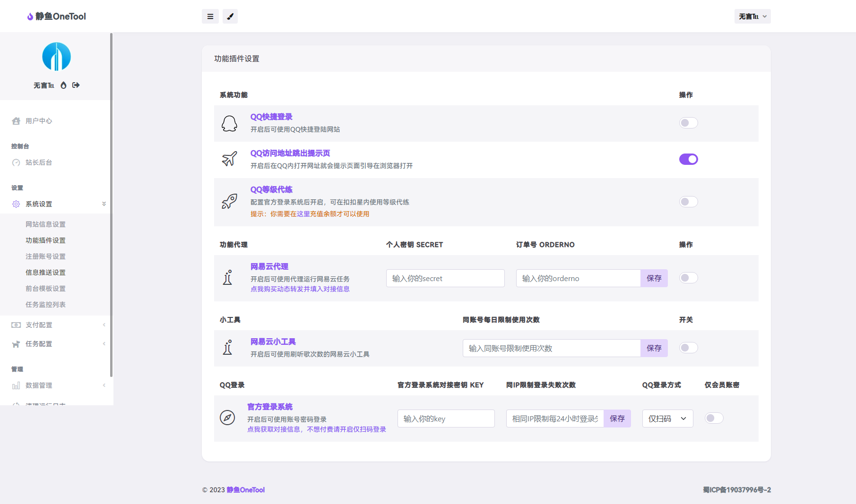
Task: Click the logout arrow icon in sidebar
Action: coord(76,85)
